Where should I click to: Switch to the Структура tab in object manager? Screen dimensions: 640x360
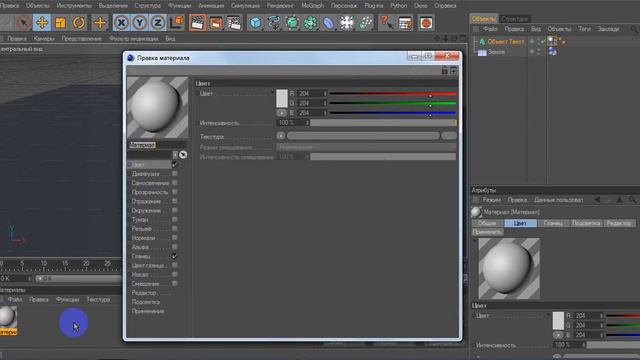click(514, 19)
